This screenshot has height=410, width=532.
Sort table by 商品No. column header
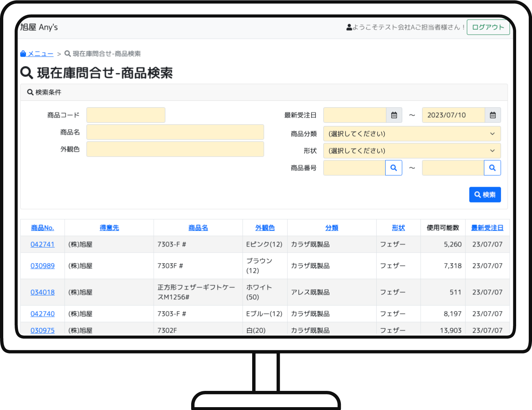[42, 228]
